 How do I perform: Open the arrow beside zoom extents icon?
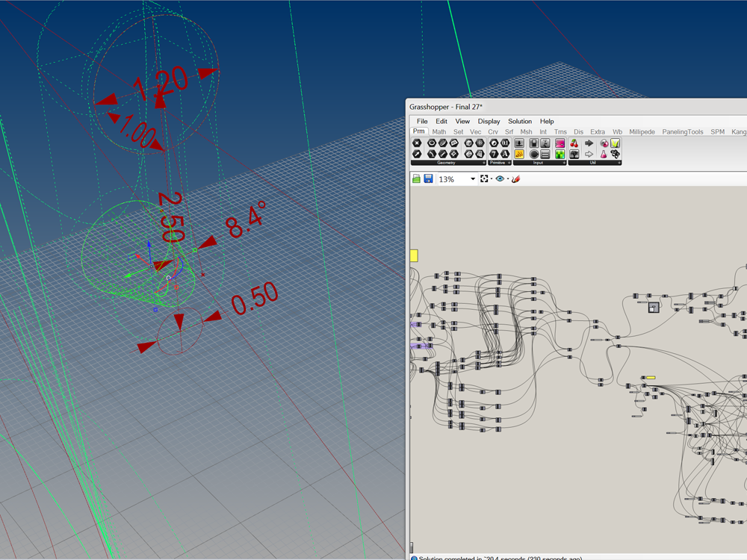(x=492, y=179)
